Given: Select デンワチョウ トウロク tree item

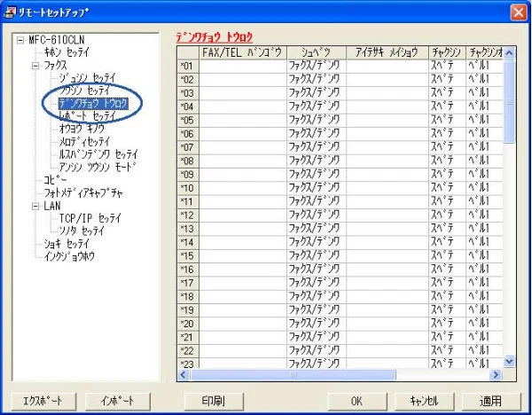Looking at the screenshot, I should point(93,103).
